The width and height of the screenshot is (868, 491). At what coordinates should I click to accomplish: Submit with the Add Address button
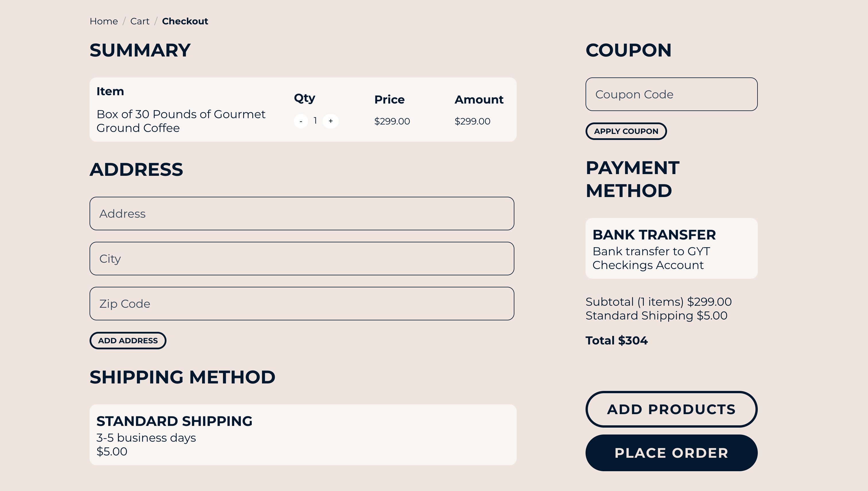tap(128, 341)
